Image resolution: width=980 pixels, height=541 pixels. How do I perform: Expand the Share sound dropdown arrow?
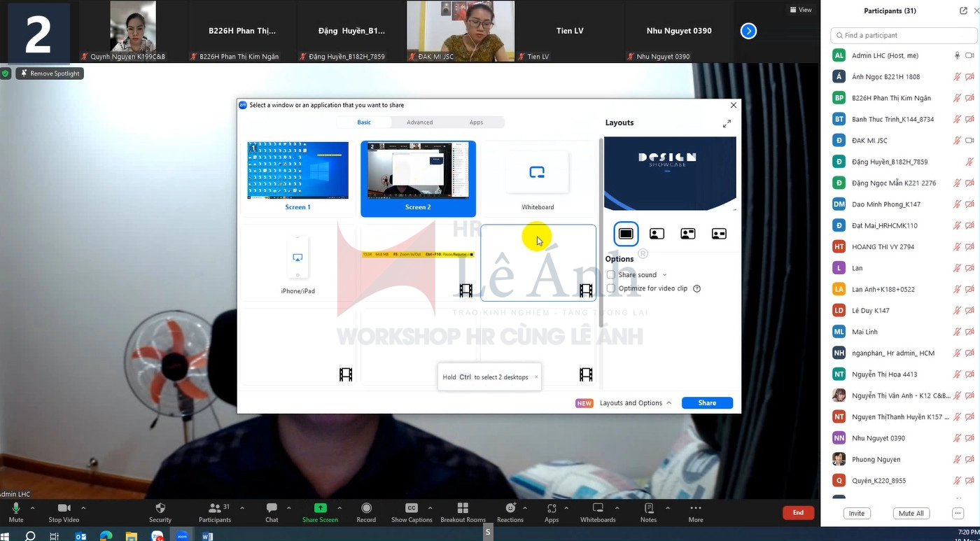tap(664, 275)
